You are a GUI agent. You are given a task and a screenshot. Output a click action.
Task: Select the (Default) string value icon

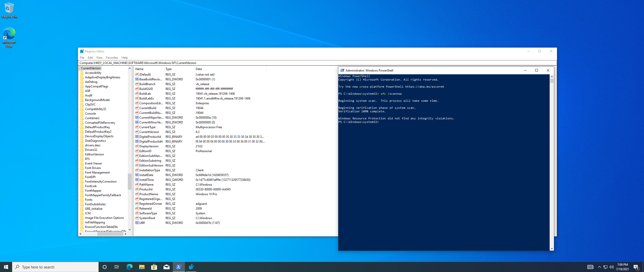coord(137,74)
